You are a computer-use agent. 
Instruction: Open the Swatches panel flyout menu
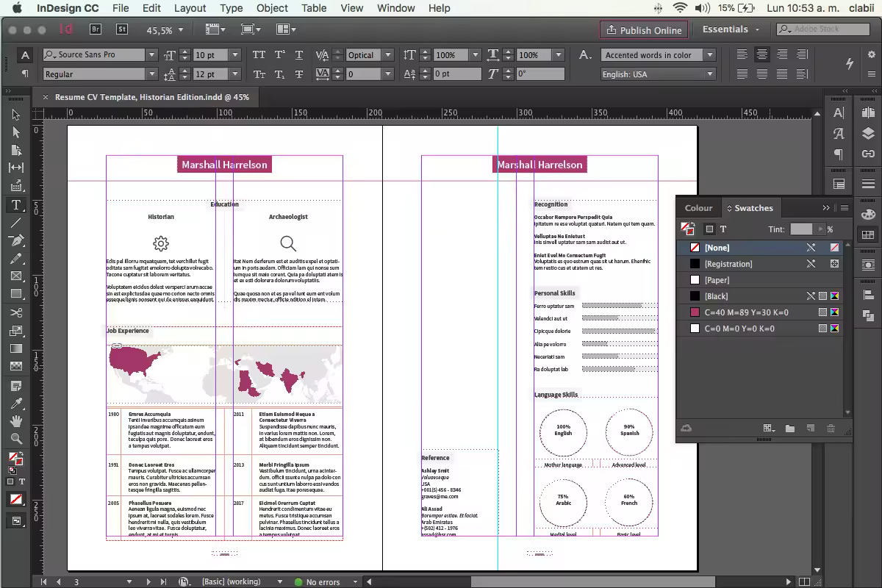tap(845, 208)
